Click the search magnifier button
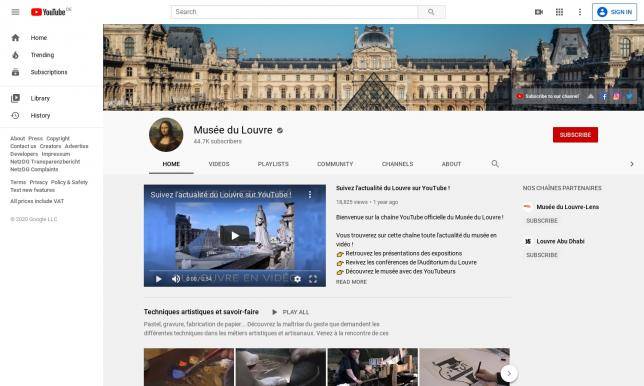Screen dimensions: 644x386 coord(431,12)
